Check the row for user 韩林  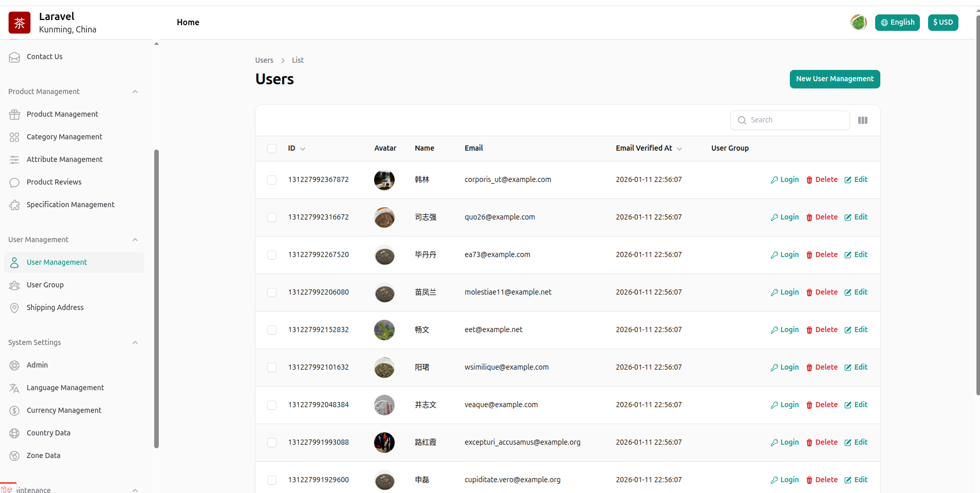point(272,180)
